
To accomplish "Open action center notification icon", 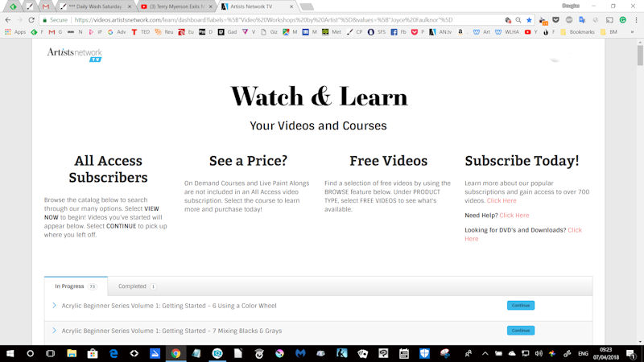I will pyautogui.click(x=631, y=353).
